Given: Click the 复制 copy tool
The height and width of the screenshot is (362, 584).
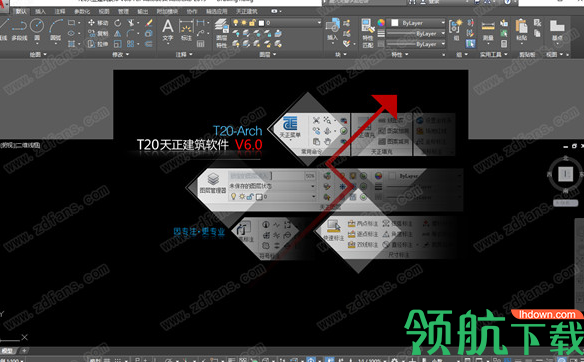Looking at the screenshot, I should 98,34.
